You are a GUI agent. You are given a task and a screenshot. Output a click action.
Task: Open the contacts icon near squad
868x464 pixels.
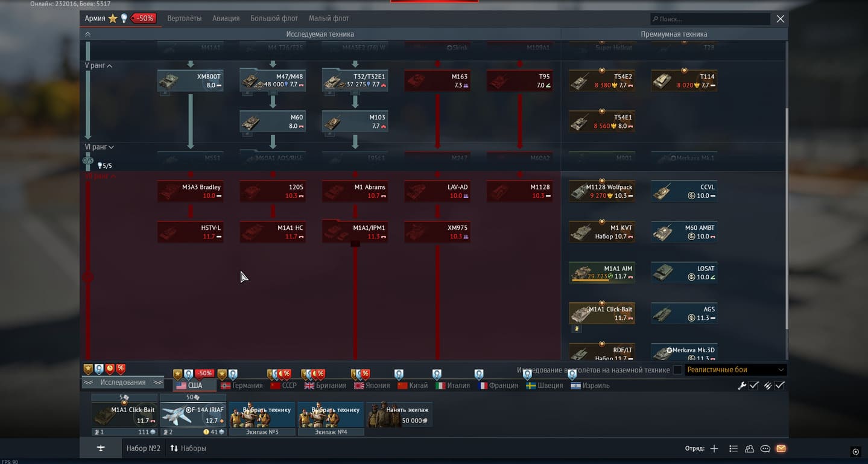pyautogui.click(x=749, y=448)
